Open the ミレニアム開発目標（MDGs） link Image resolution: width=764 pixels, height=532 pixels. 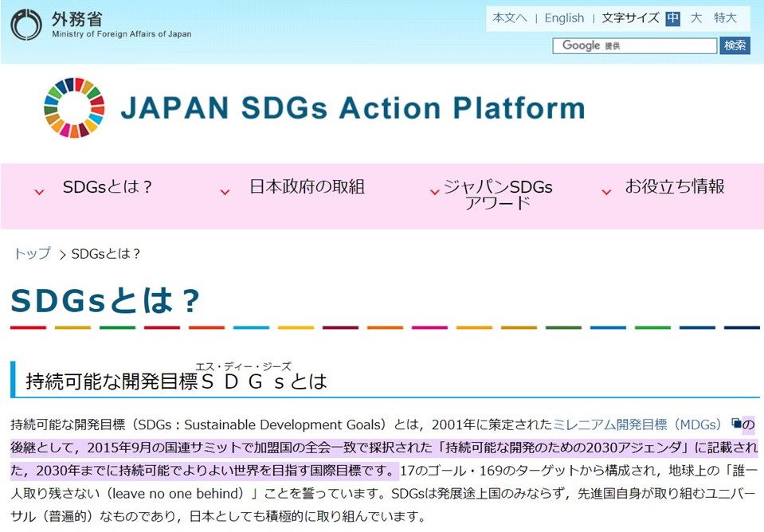click(637, 424)
